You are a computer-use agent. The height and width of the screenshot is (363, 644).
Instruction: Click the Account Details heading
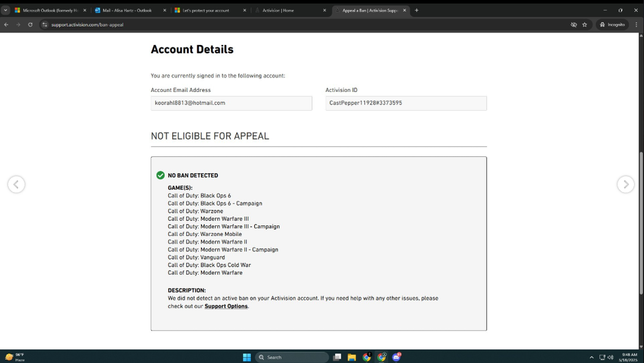click(192, 49)
